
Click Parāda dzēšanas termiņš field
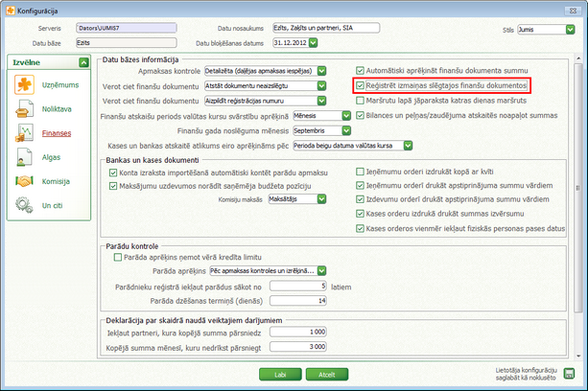click(298, 300)
